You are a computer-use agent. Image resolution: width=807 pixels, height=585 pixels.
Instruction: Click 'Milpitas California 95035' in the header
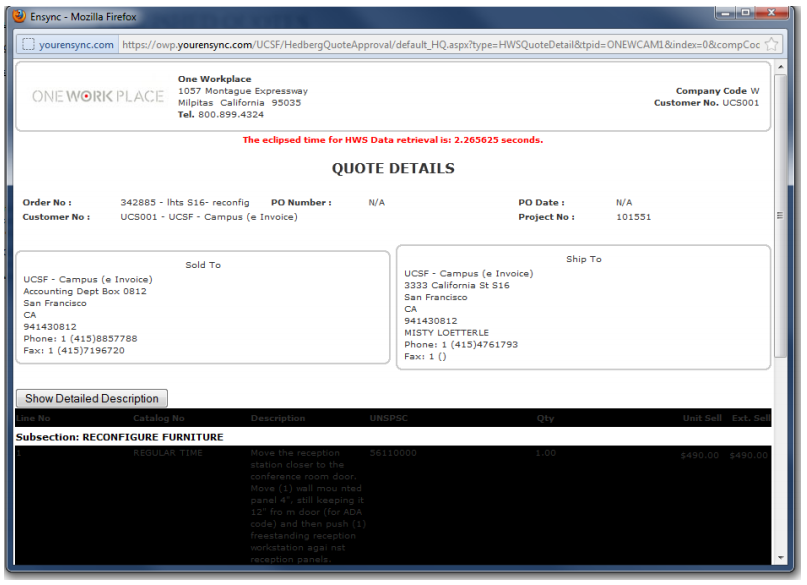(239, 103)
